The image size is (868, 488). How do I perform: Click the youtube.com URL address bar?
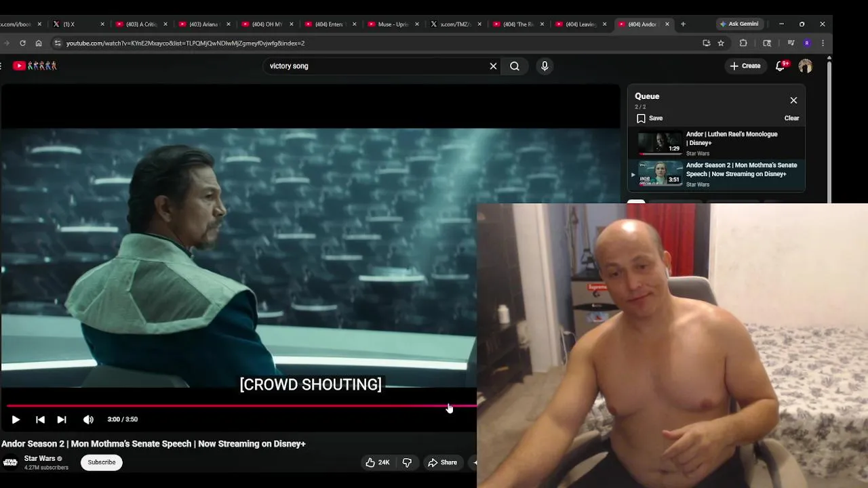pyautogui.click(x=380, y=43)
